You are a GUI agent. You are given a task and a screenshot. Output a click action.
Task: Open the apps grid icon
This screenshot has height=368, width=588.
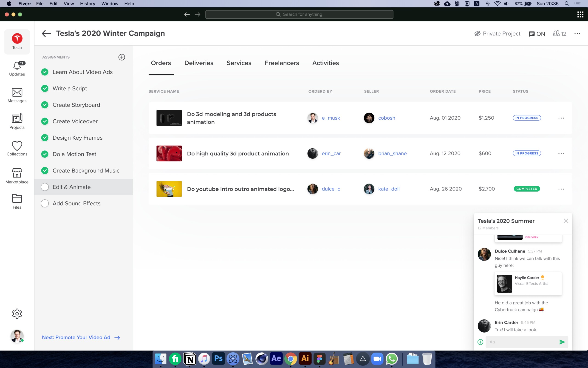580,14
